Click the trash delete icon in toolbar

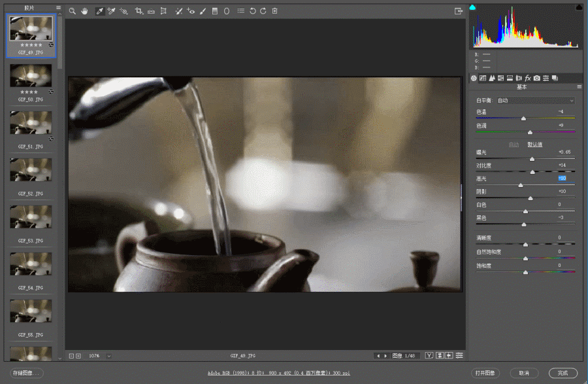point(274,11)
